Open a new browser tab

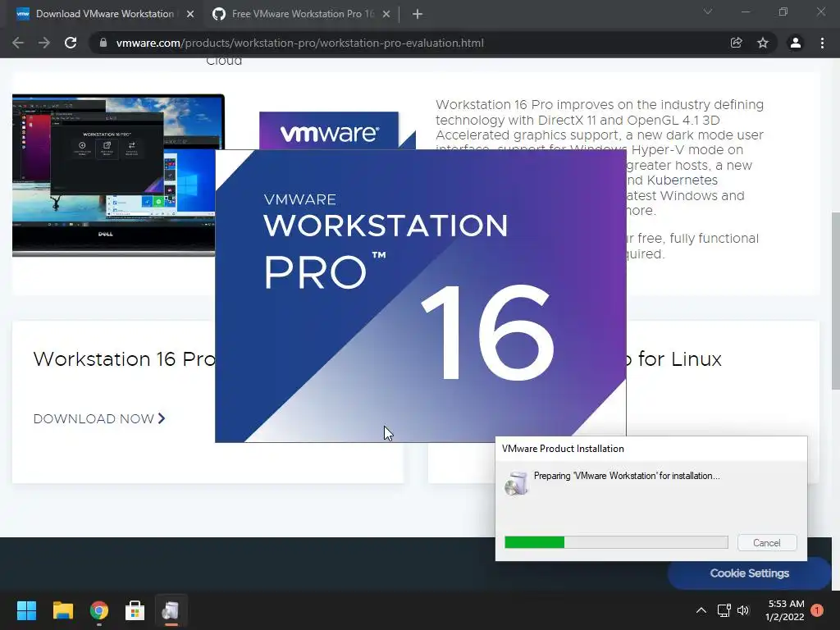click(x=418, y=15)
